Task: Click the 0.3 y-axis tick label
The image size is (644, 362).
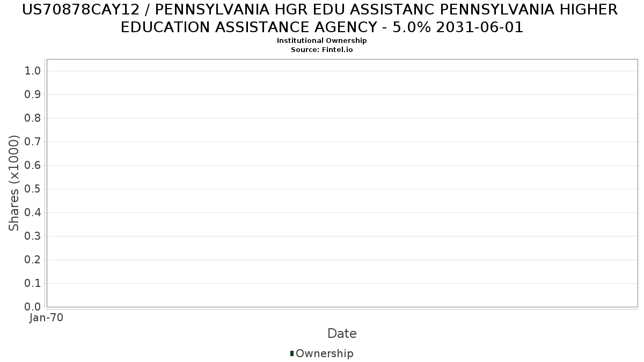Action: pyautogui.click(x=33, y=236)
